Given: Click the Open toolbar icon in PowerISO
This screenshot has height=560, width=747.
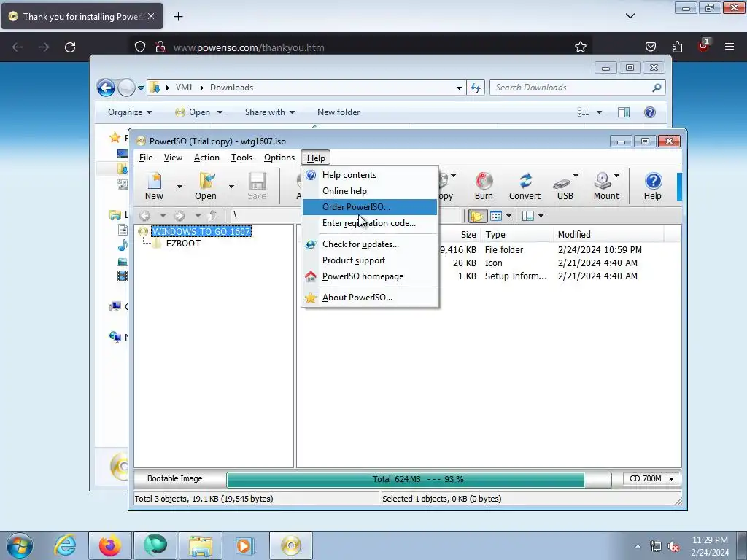Looking at the screenshot, I should click(x=205, y=186).
